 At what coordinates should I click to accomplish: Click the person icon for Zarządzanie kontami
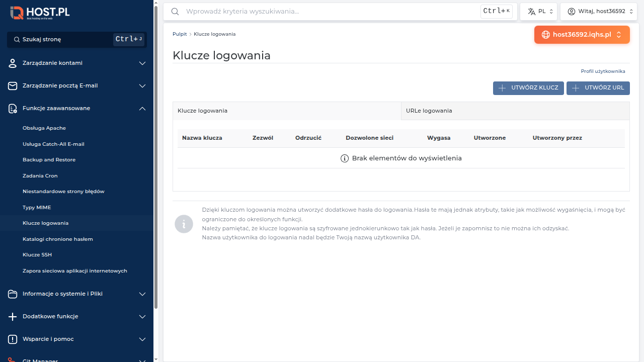pos(13,63)
